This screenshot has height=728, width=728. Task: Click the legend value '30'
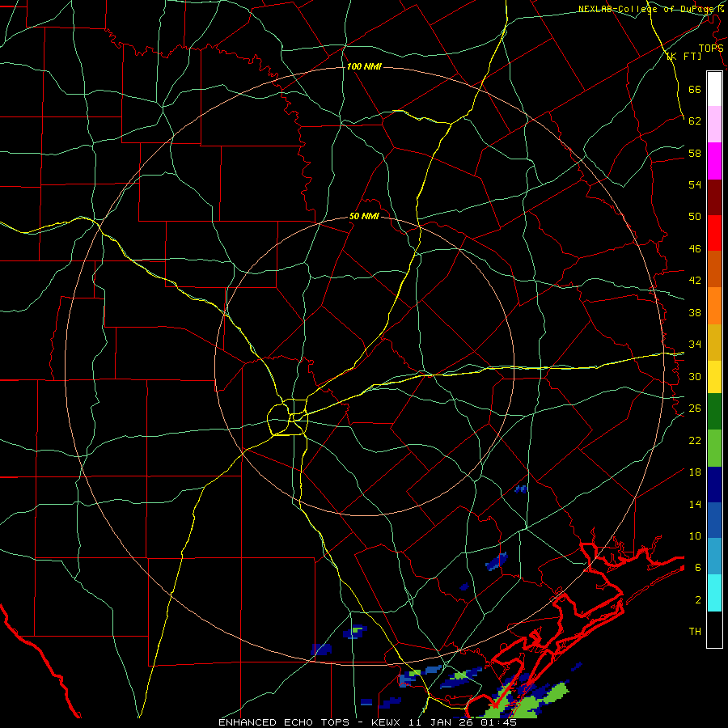[x=695, y=376]
